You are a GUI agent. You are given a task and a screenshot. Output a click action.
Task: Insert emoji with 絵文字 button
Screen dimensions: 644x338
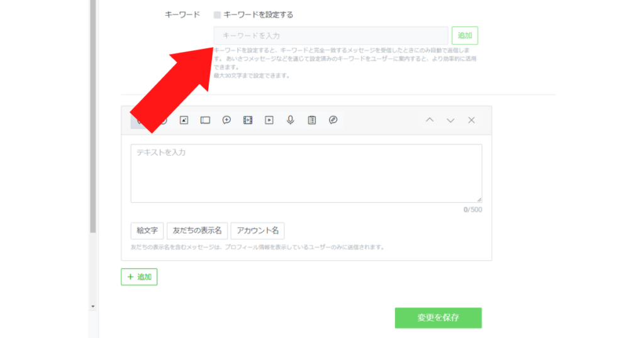[147, 231]
